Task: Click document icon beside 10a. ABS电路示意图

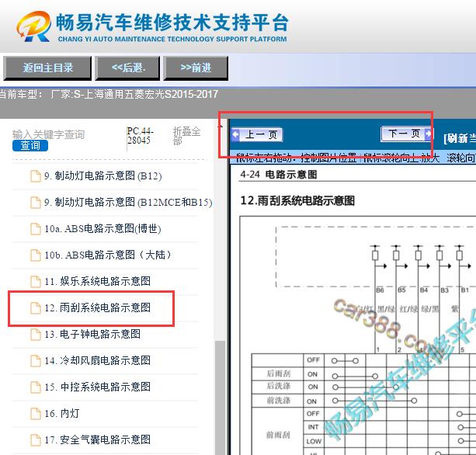Action: click(x=36, y=229)
